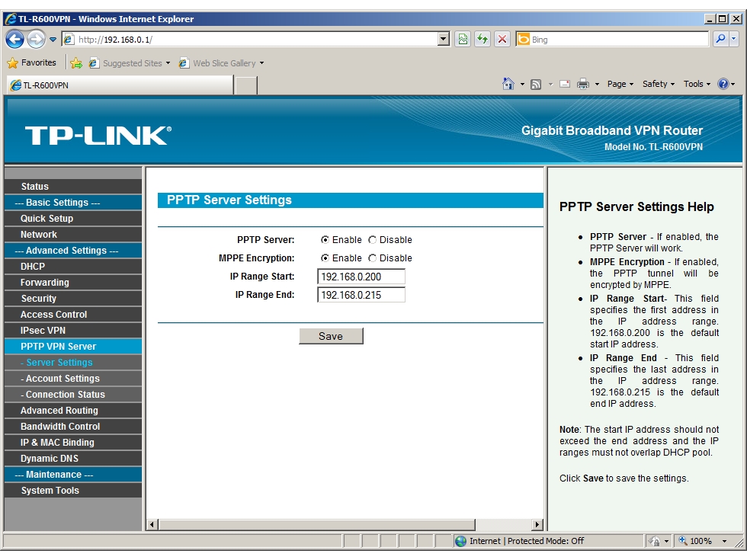Click the TP-LINK logo
747x560 pixels.
98,136
